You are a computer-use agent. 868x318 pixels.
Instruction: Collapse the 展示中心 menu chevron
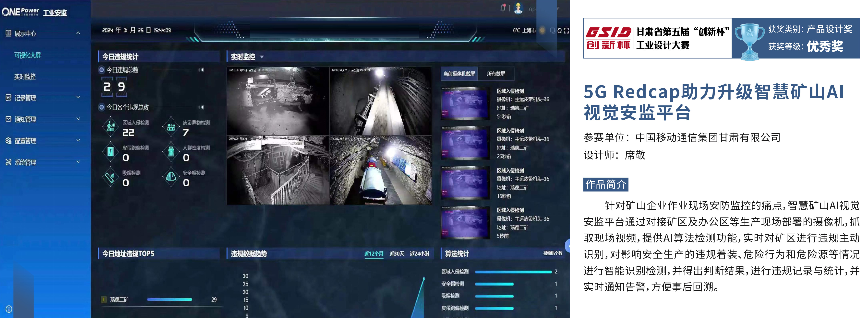[78, 33]
